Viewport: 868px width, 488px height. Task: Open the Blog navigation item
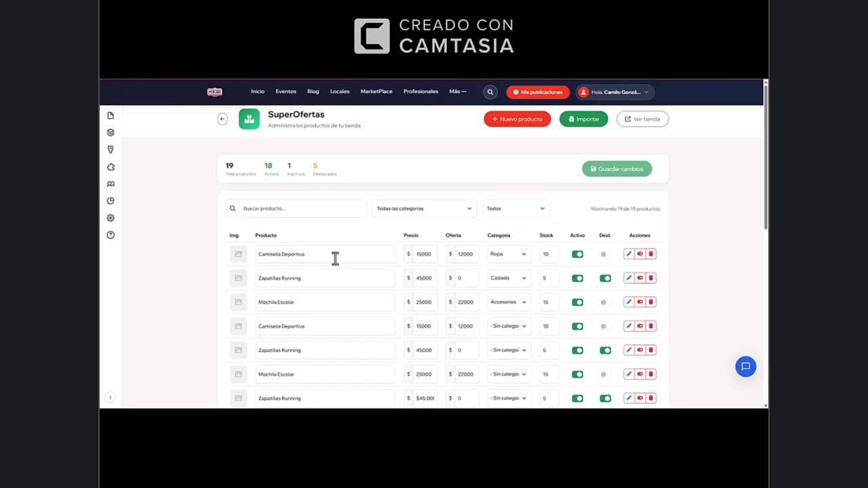click(x=313, y=91)
